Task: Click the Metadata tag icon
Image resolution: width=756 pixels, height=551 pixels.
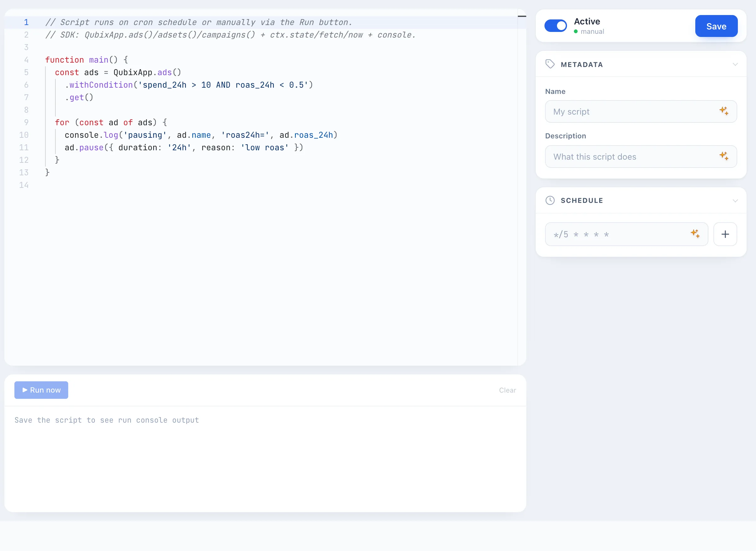Action: tap(550, 64)
